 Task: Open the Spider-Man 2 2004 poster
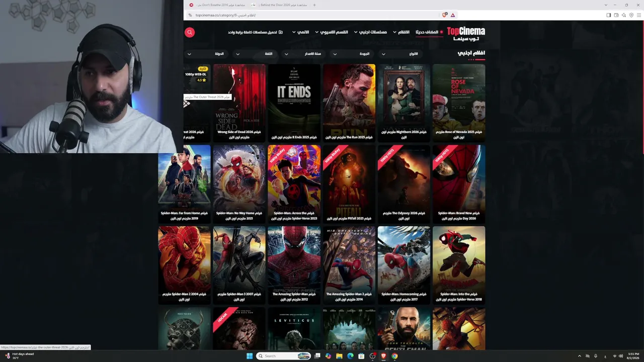point(185,265)
